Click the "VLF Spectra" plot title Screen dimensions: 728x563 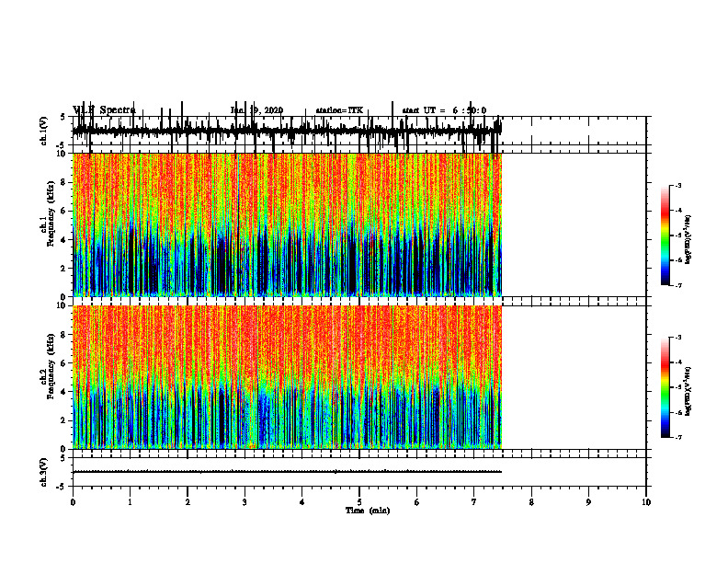pos(104,110)
